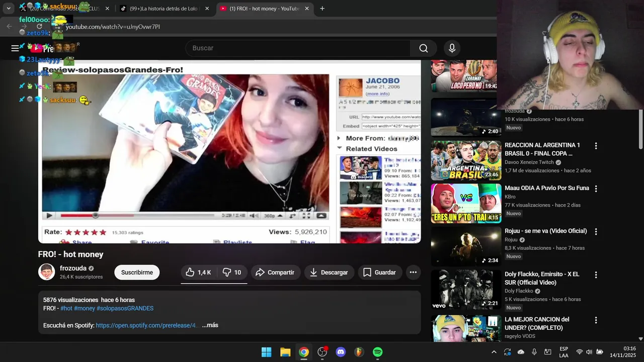Open frozouda channel name
Viewport: 644px width, 362px height.
click(73, 268)
